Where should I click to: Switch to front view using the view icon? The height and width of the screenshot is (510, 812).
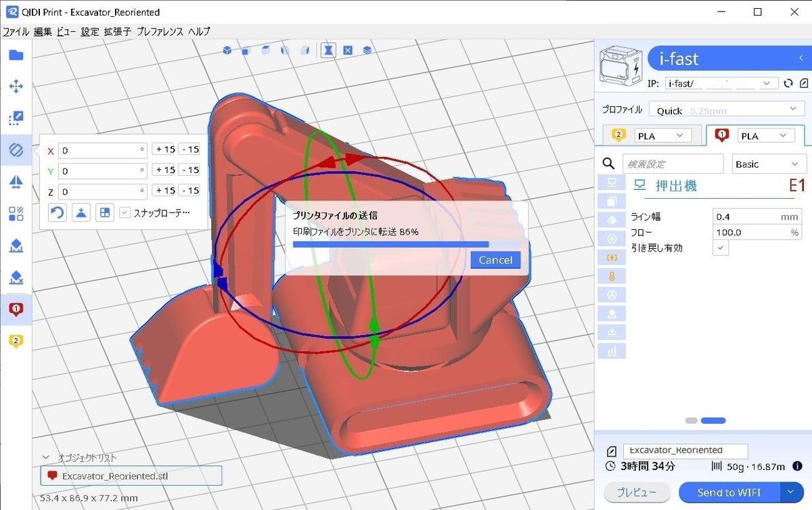[x=245, y=49]
